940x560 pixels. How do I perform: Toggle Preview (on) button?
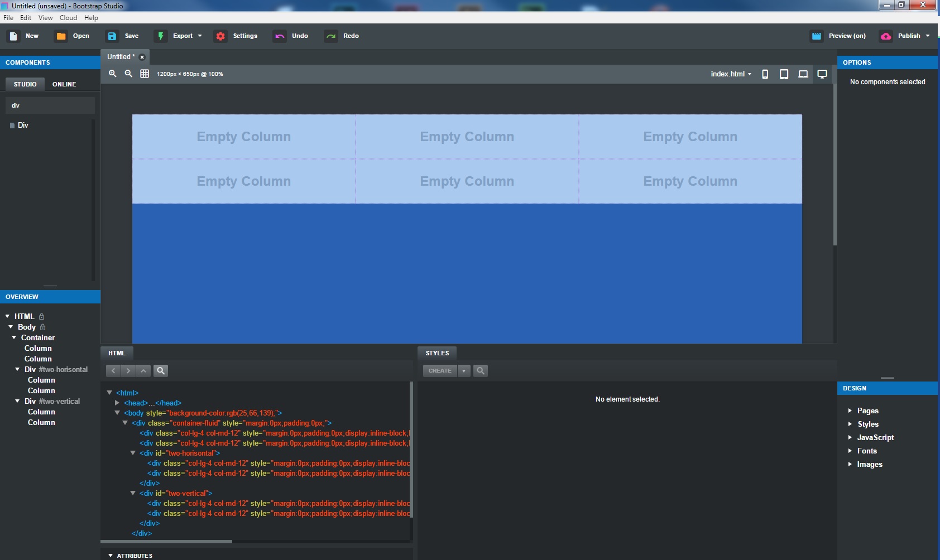(838, 36)
